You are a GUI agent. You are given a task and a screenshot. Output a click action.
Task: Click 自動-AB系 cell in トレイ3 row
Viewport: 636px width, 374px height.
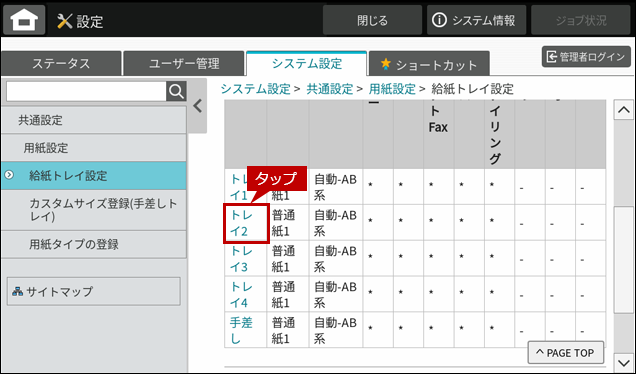(x=335, y=258)
